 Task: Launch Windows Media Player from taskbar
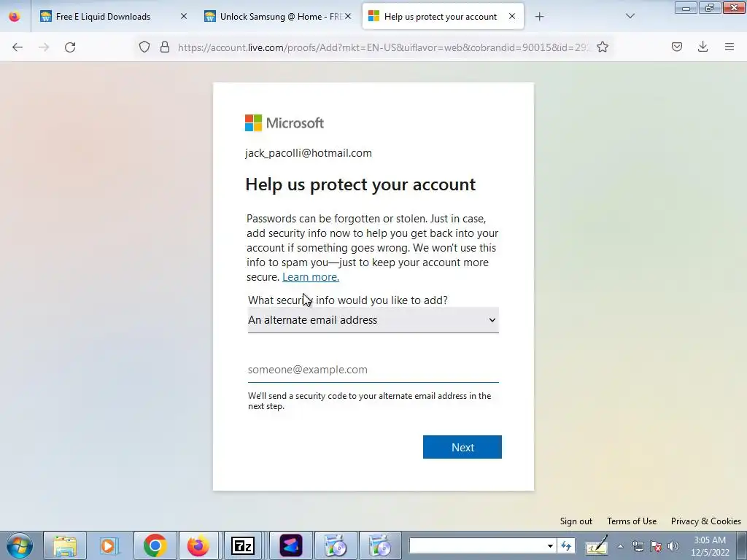point(108,545)
